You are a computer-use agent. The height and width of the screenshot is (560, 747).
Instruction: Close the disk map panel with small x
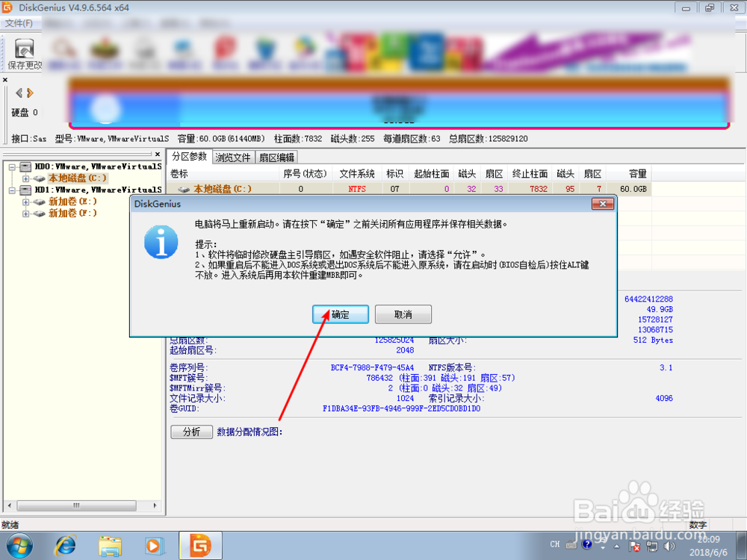(x=5, y=80)
